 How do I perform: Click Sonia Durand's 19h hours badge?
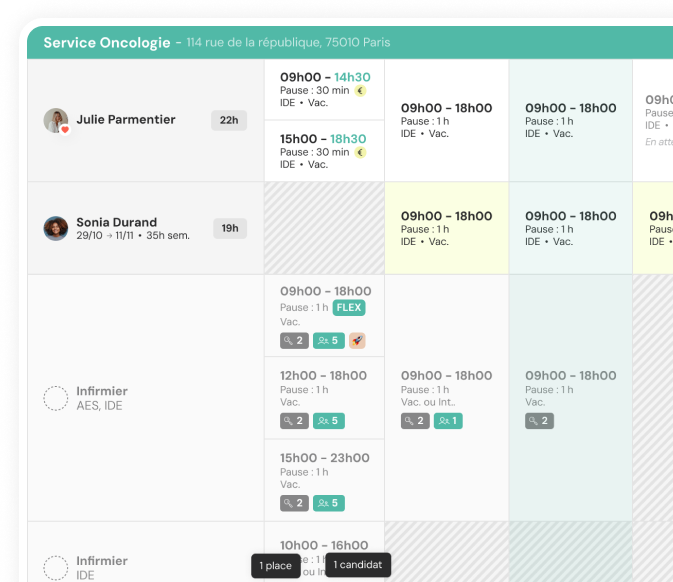click(x=229, y=228)
